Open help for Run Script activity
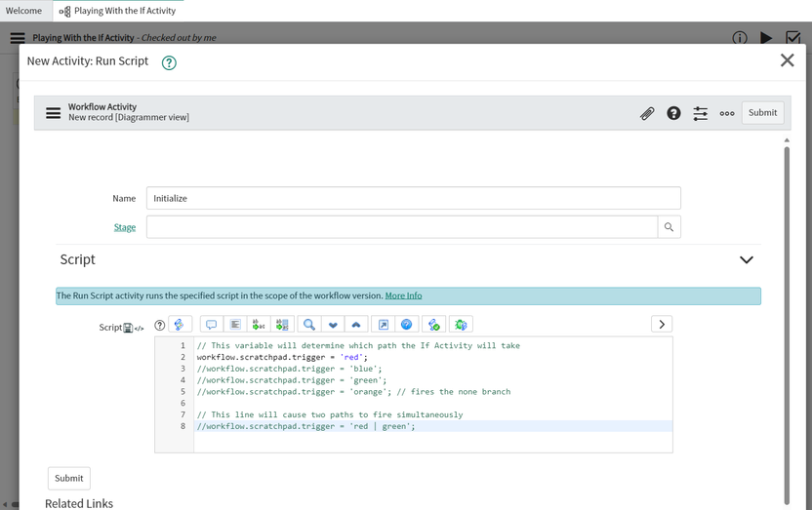The width and height of the screenshot is (812, 510). click(x=169, y=62)
